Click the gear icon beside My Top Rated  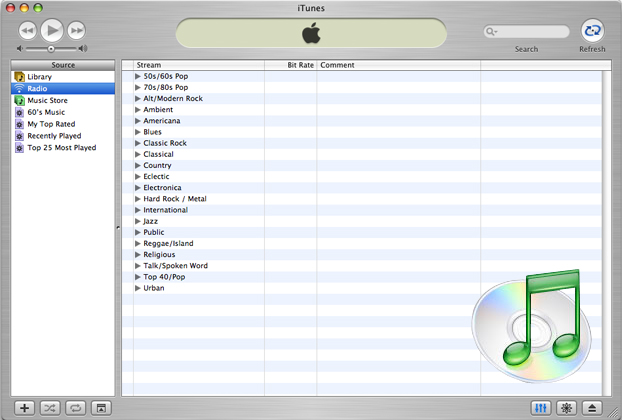[x=19, y=124]
